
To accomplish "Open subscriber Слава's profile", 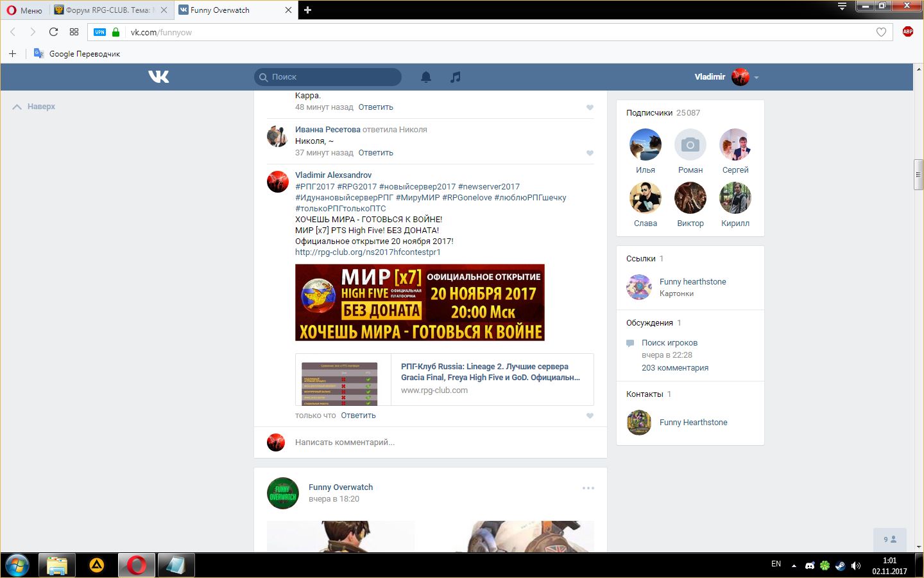I will (646, 198).
